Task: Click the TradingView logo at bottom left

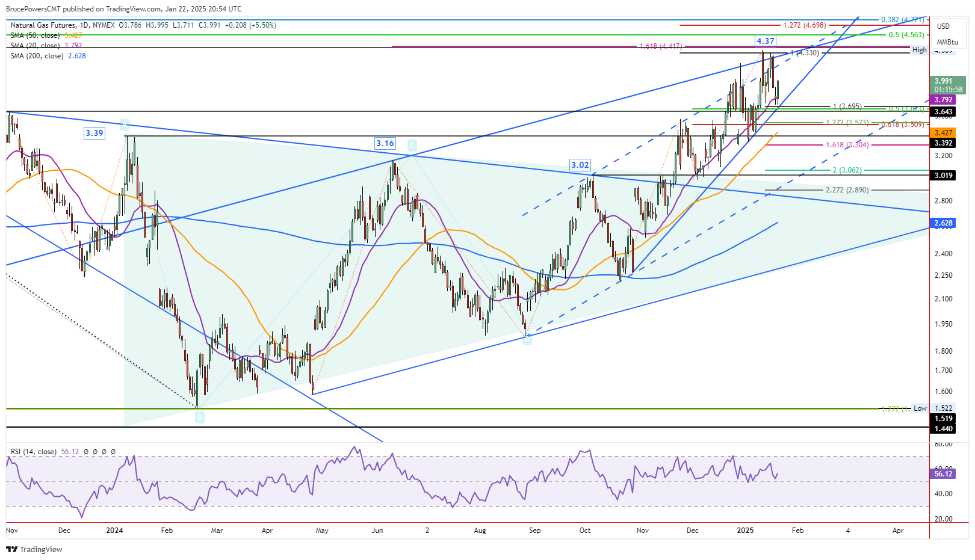Action: (x=34, y=549)
